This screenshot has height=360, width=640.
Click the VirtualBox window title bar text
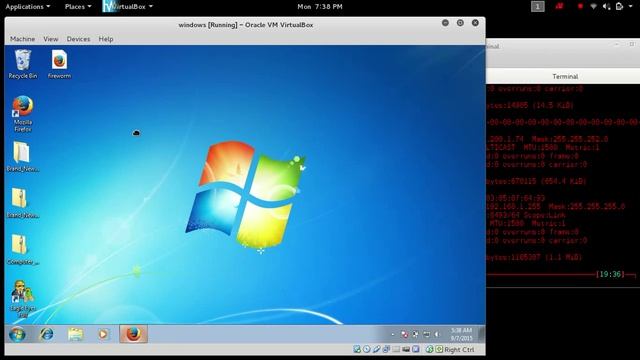tap(246, 25)
